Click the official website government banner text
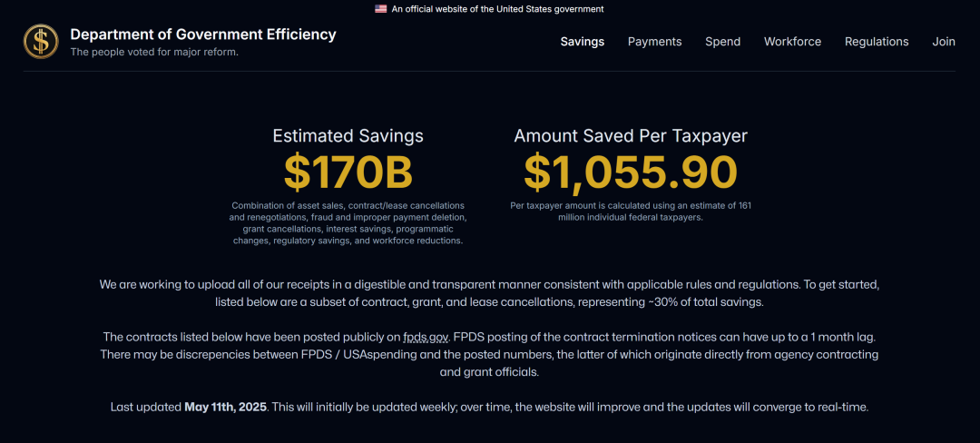Image resolution: width=980 pixels, height=443 pixels. (x=497, y=9)
